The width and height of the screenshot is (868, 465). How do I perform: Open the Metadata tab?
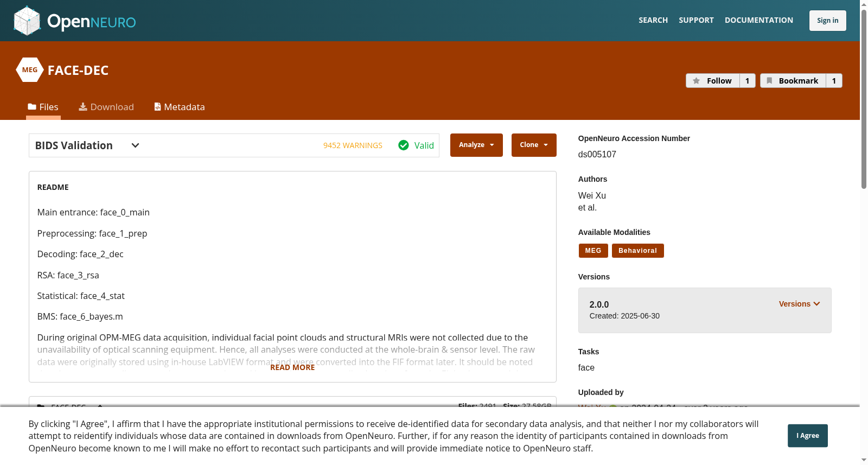click(x=180, y=107)
